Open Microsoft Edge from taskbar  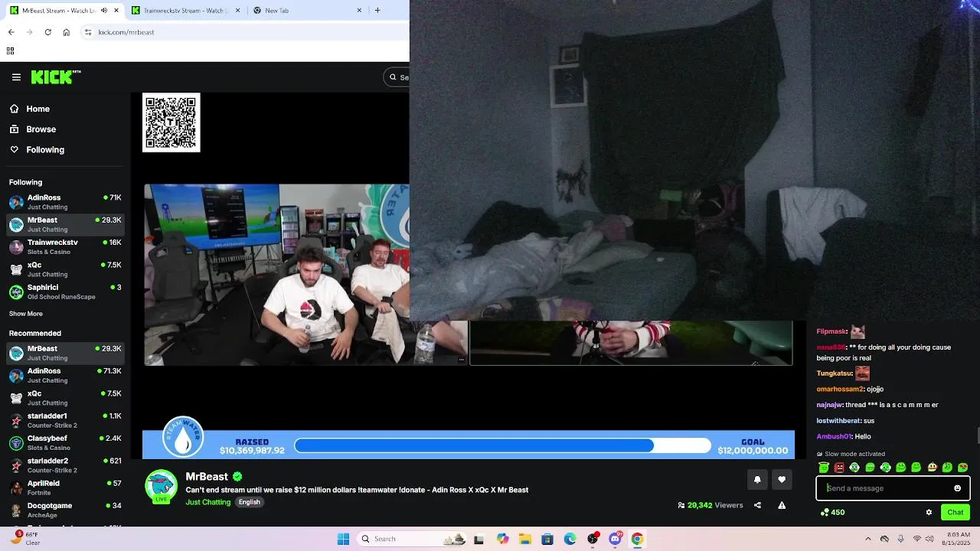pos(570,539)
